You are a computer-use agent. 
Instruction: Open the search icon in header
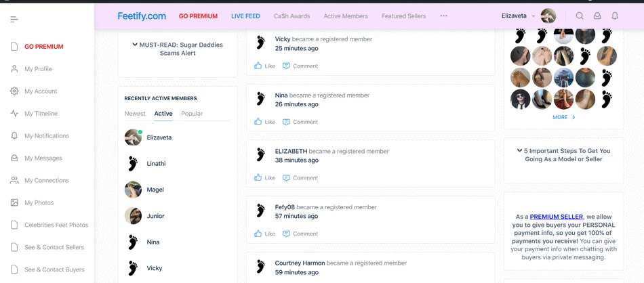coord(580,16)
